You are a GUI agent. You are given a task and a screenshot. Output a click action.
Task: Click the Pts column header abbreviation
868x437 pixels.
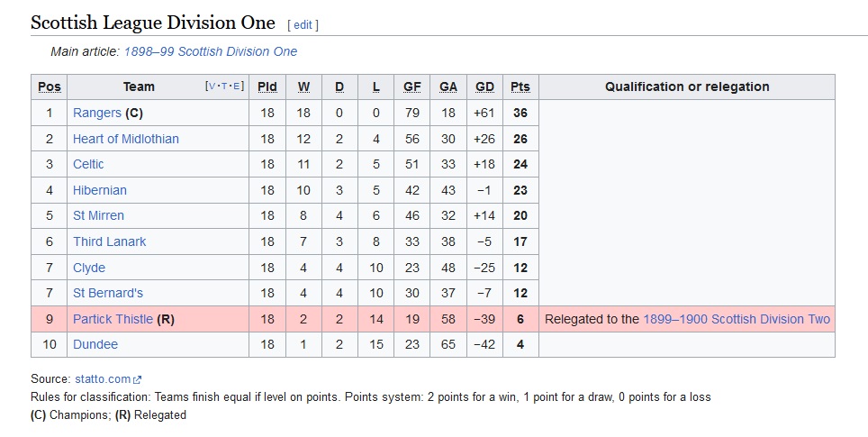(520, 87)
